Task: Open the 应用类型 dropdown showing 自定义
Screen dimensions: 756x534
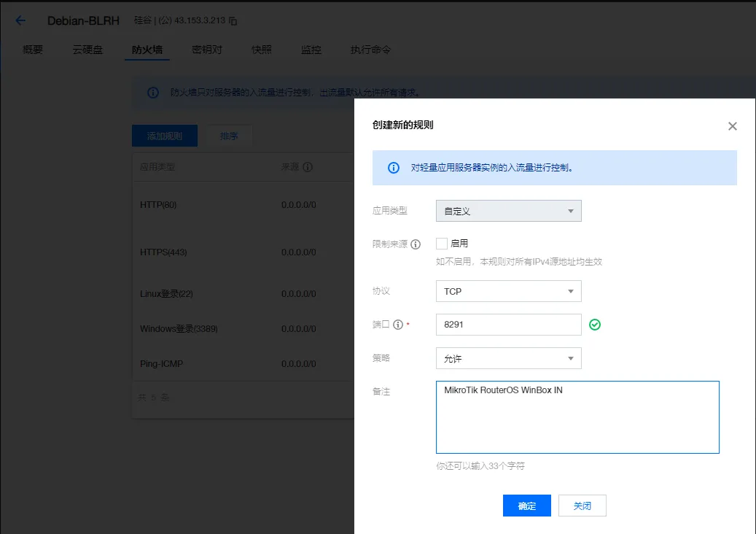Action: 508,211
